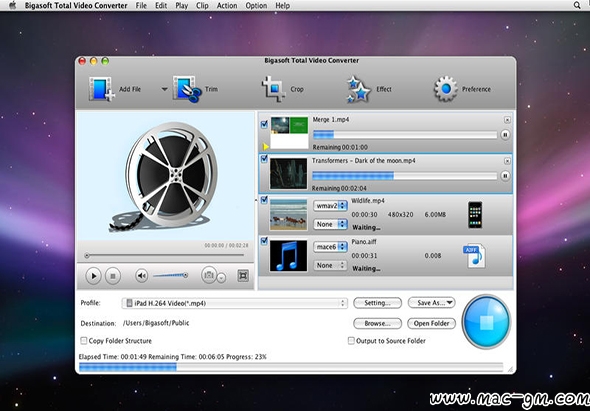Uncheck the Piano.aiff checkbox
590x411 pixels.
point(264,241)
